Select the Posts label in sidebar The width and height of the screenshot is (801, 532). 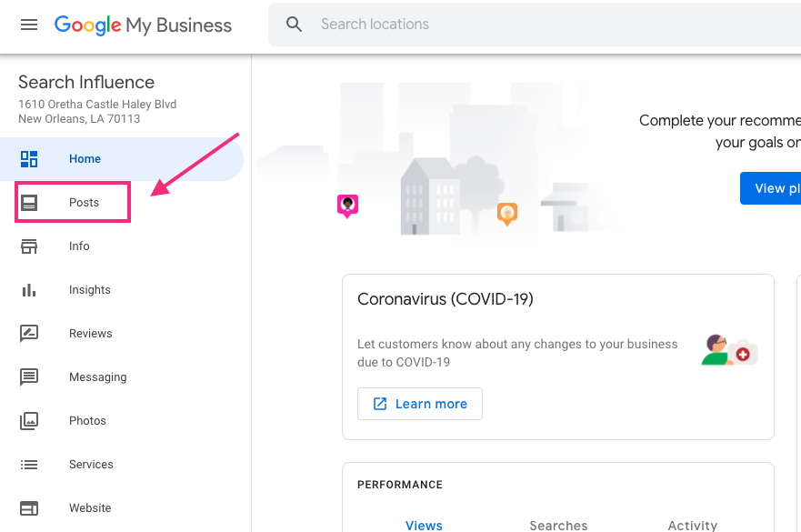84,203
